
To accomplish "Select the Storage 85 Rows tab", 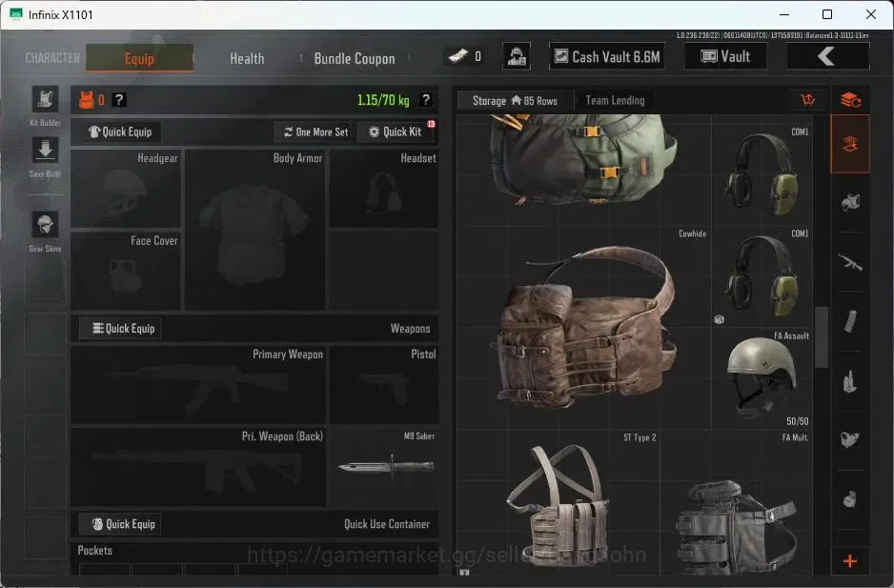I will [x=515, y=101].
